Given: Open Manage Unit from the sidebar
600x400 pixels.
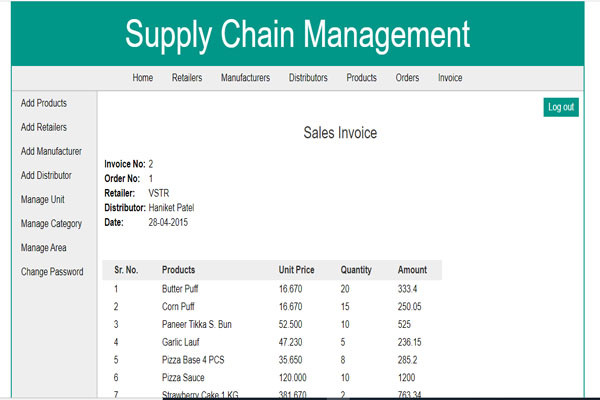Looking at the screenshot, I should [x=43, y=199].
